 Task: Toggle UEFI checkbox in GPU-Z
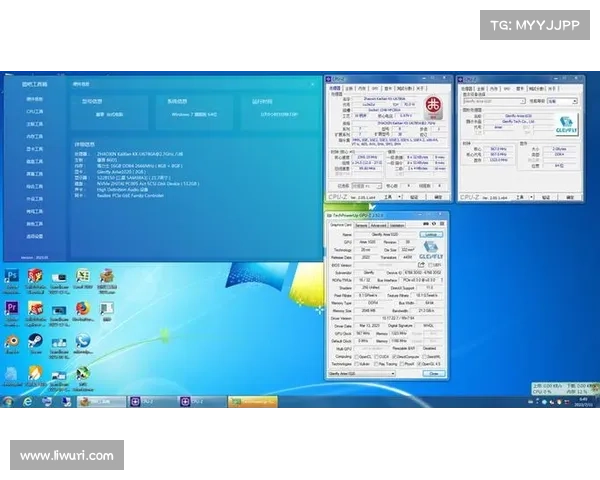tap(430, 265)
